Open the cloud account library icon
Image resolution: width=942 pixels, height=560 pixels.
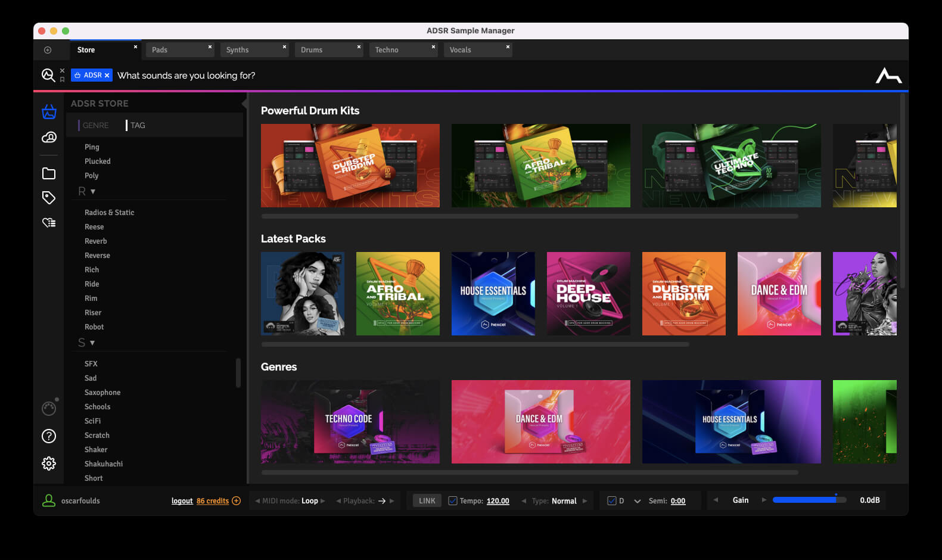click(49, 138)
